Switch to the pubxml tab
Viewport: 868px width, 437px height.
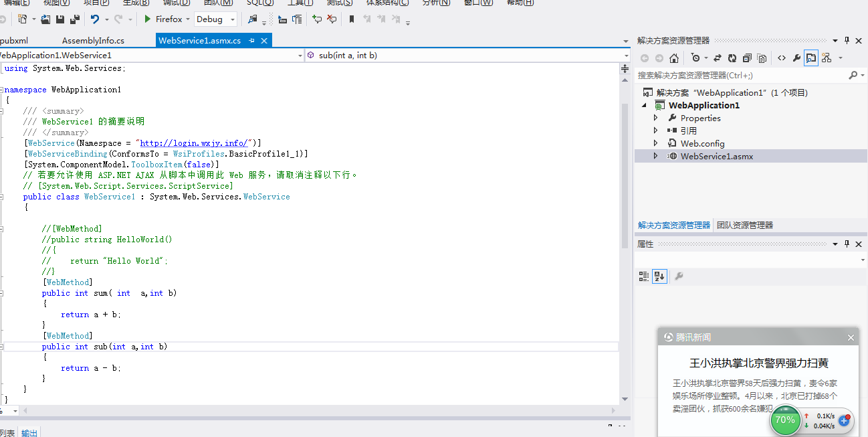14,41
